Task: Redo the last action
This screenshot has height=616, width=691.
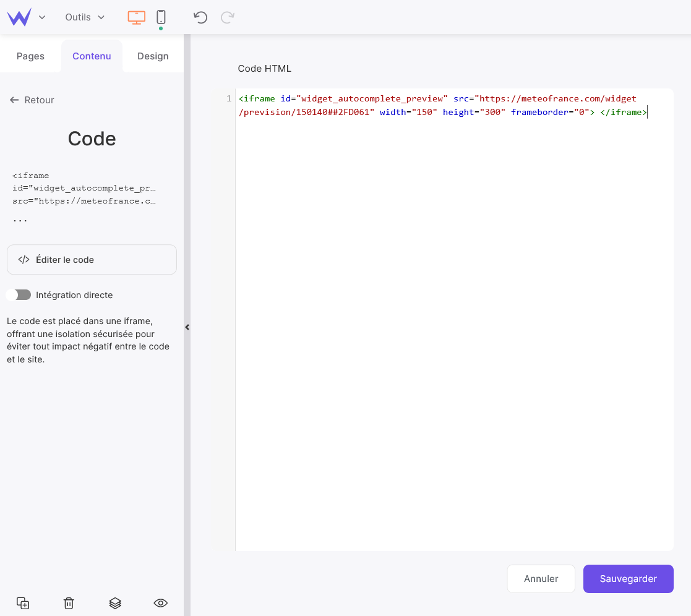Action: click(x=227, y=17)
